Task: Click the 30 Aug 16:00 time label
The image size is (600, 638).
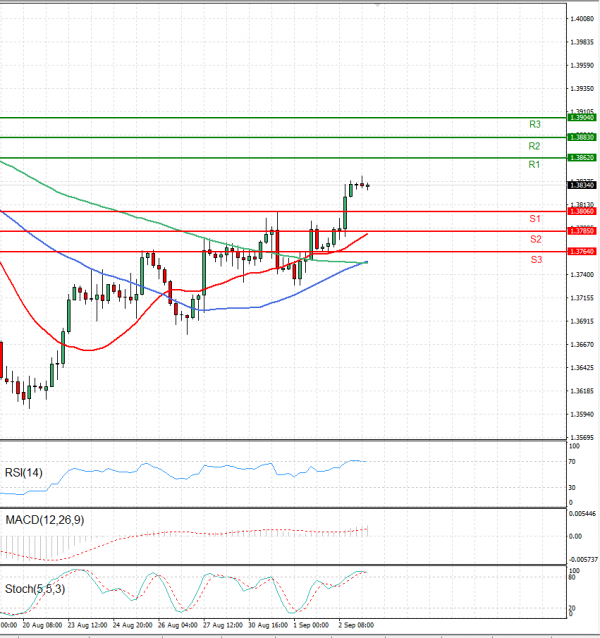Action: tap(268, 625)
